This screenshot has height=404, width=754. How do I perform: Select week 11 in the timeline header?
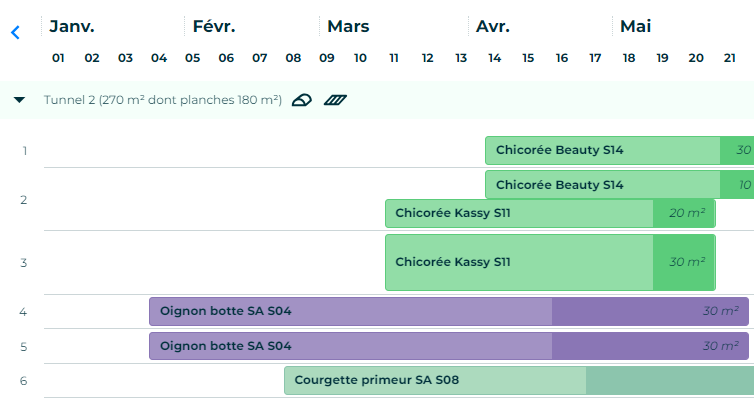pyautogui.click(x=394, y=58)
